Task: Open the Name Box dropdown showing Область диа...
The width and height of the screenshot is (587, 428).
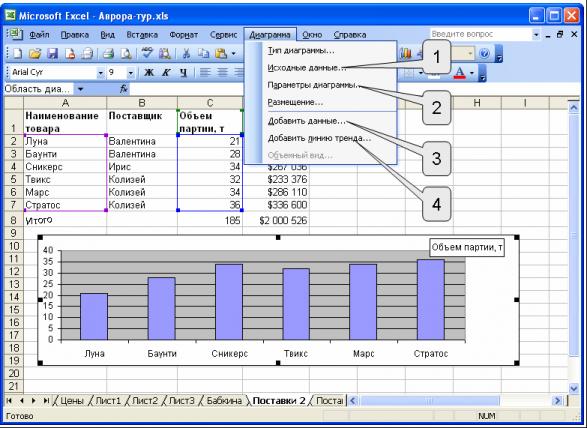Action: point(80,89)
